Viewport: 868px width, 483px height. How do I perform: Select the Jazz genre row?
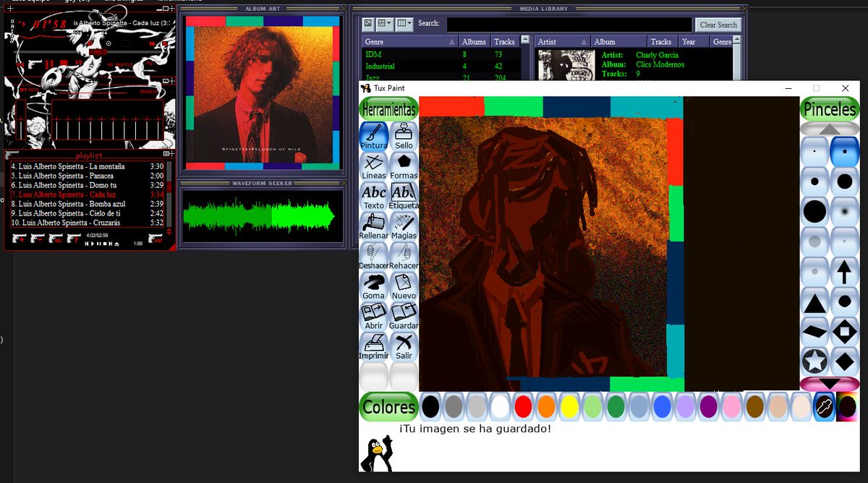coord(441,77)
